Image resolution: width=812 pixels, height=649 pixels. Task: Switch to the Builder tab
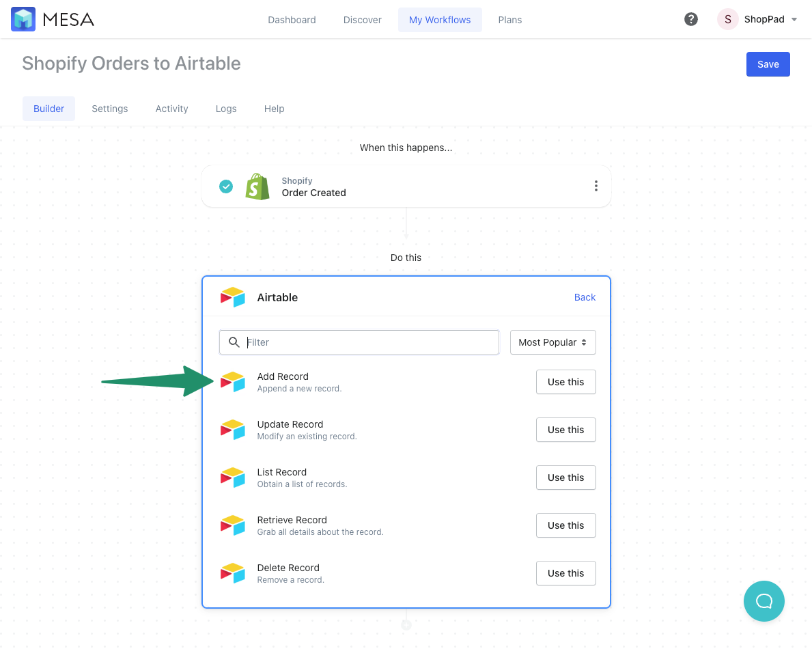pyautogui.click(x=48, y=109)
